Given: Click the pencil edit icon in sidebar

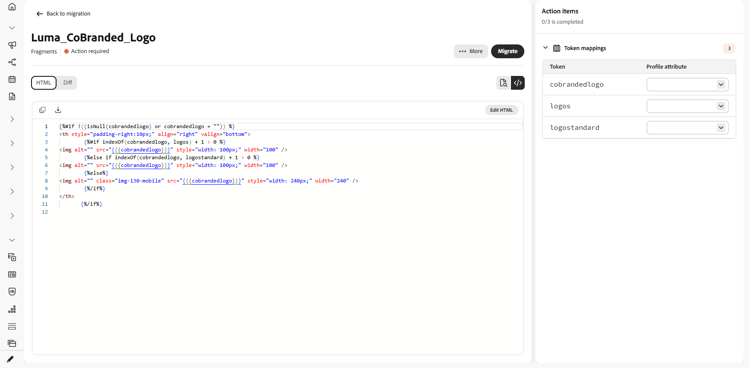Looking at the screenshot, I should tap(11, 359).
